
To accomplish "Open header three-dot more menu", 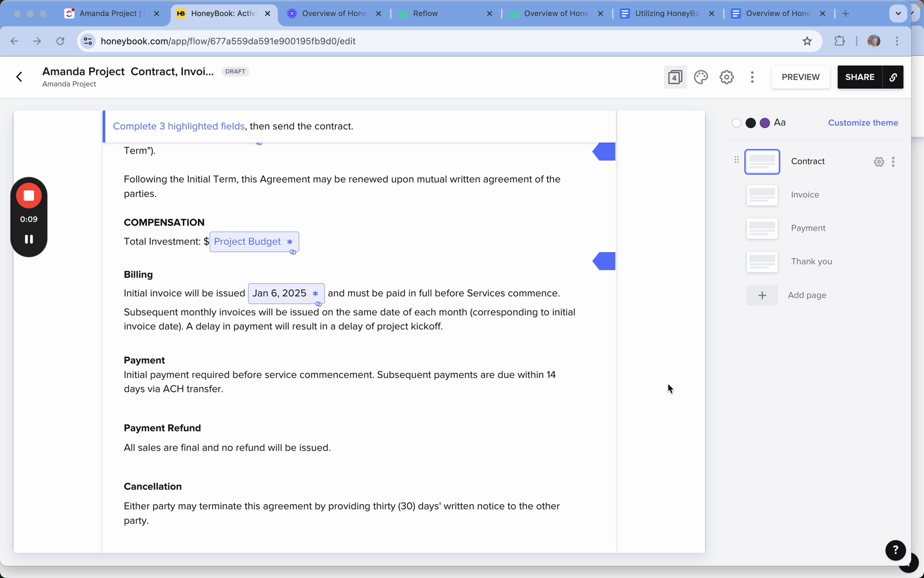I will (752, 77).
